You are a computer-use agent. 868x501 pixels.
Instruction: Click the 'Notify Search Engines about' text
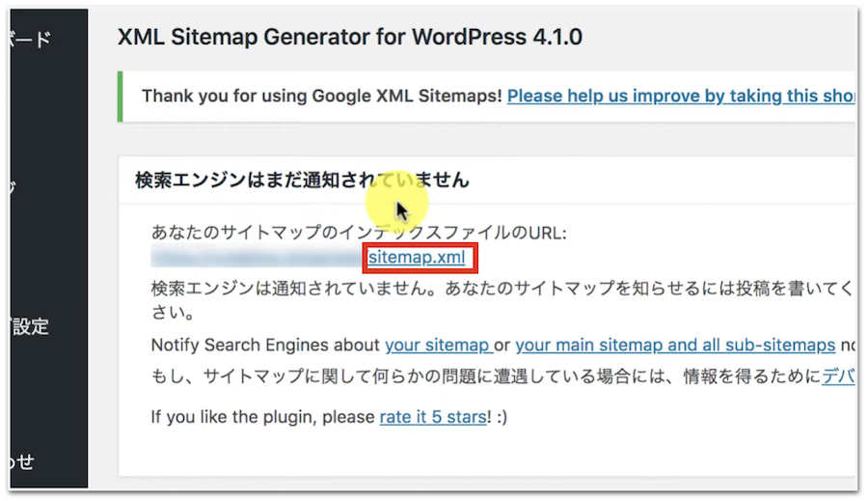click(x=266, y=345)
